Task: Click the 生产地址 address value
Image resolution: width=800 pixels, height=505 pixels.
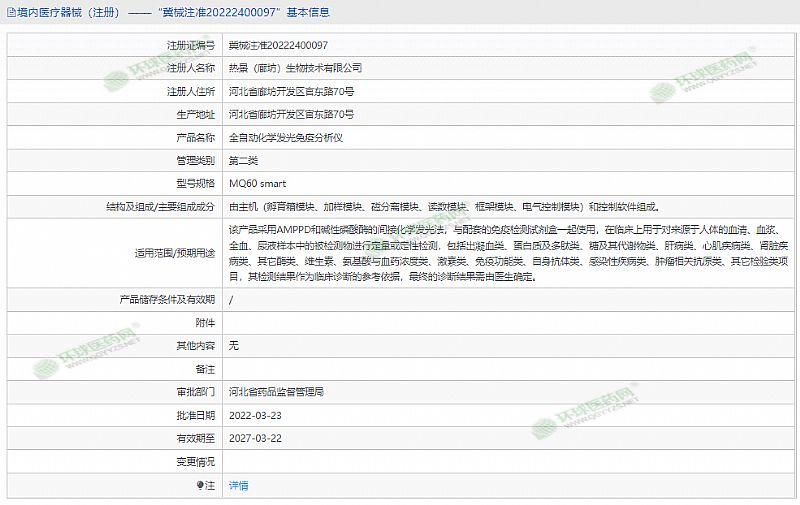Action: tap(291, 115)
